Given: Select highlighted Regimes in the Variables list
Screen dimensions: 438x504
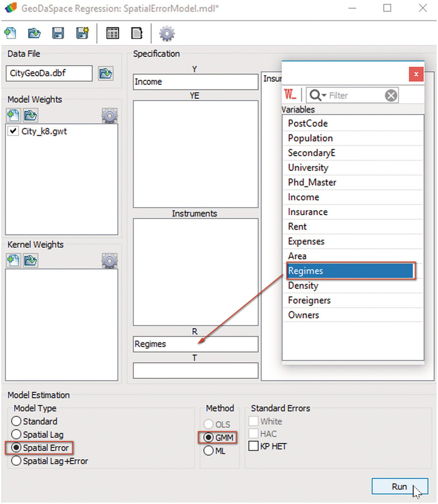Looking at the screenshot, I should click(351, 271).
